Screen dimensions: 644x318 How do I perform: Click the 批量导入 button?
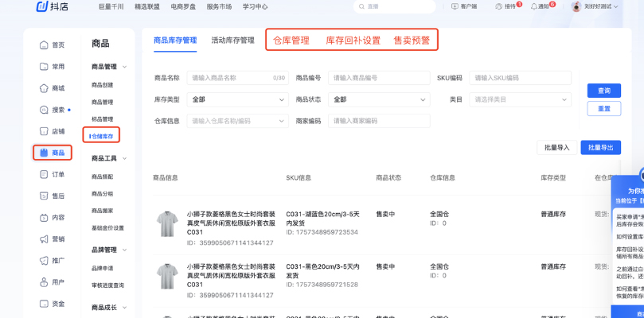(x=557, y=148)
